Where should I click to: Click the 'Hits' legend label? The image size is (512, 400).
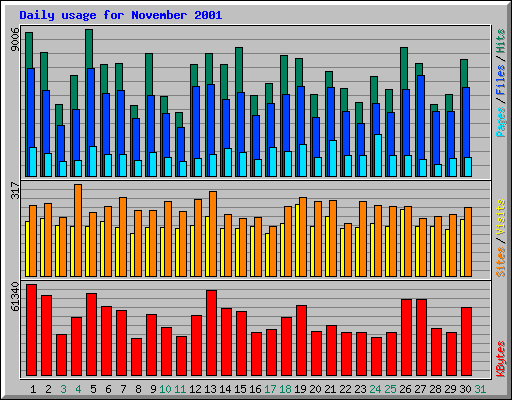501,41
